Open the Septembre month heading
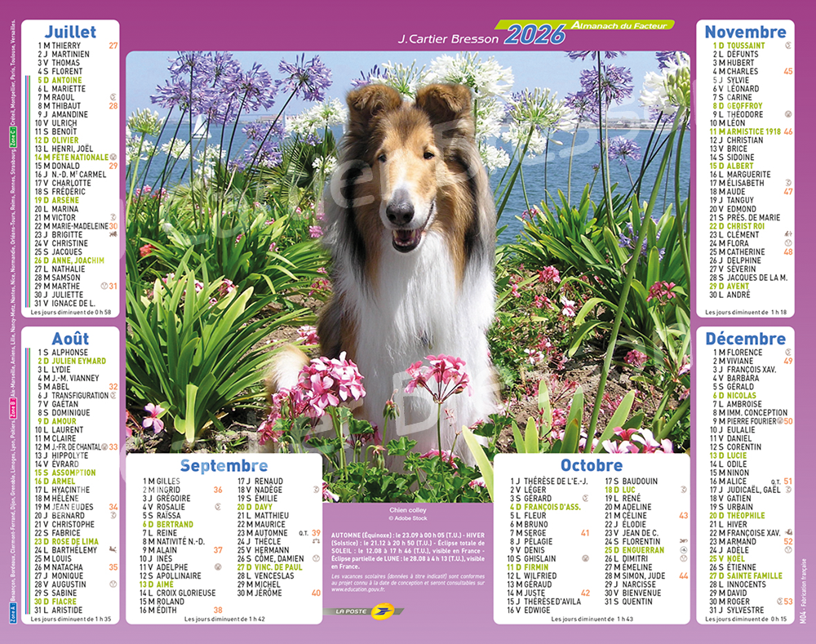 point(224,465)
